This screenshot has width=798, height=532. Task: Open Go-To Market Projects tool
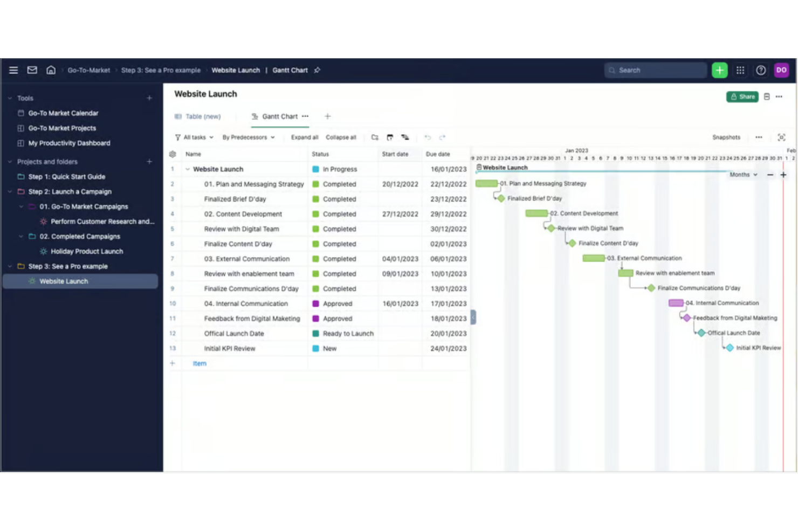click(62, 128)
